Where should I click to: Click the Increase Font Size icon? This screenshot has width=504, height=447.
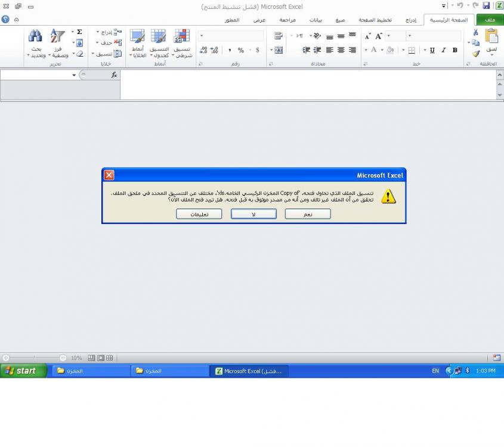coord(379,36)
